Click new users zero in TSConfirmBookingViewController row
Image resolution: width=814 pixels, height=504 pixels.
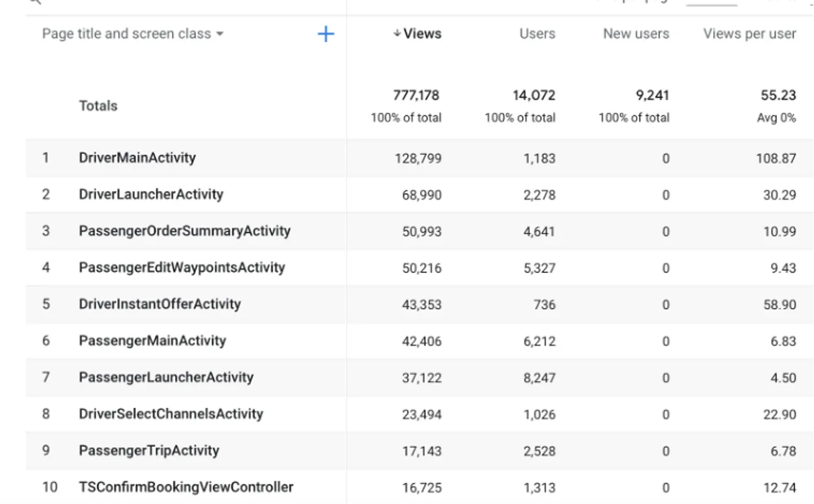[665, 488]
